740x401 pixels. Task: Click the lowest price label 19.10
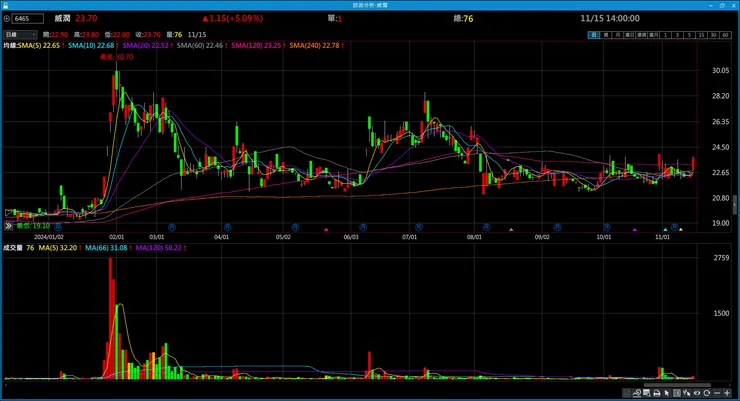(x=33, y=226)
